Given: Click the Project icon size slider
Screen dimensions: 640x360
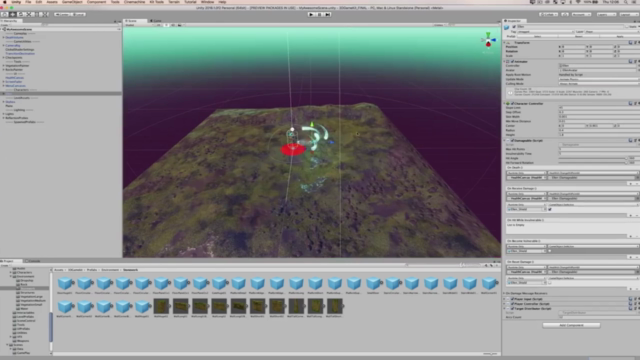Looking at the screenshot, I should coord(490,353).
